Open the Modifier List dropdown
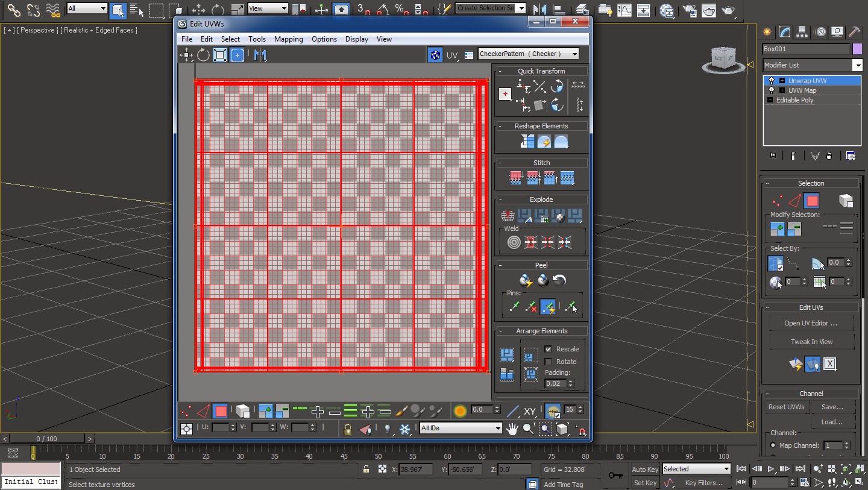This screenshot has width=868, height=490. 859,65
